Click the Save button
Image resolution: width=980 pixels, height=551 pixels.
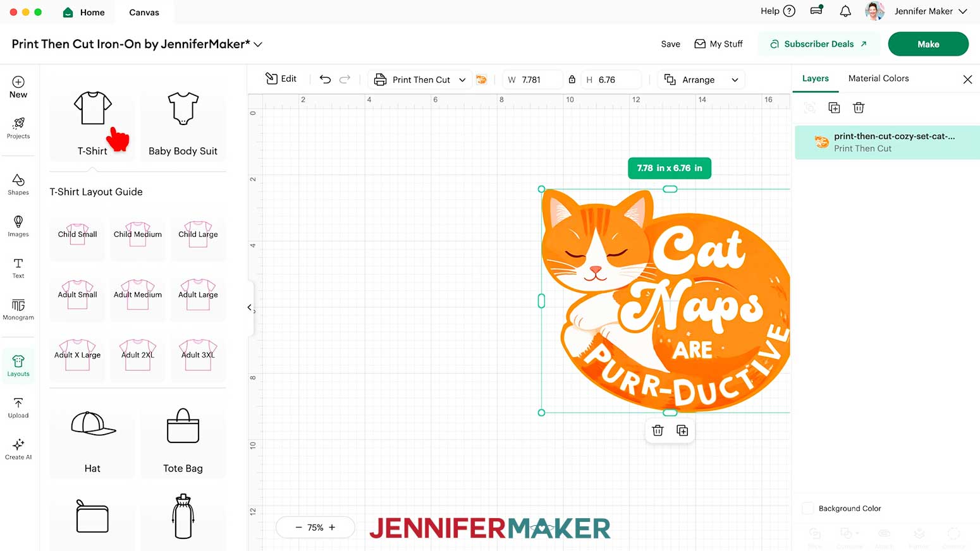(670, 44)
